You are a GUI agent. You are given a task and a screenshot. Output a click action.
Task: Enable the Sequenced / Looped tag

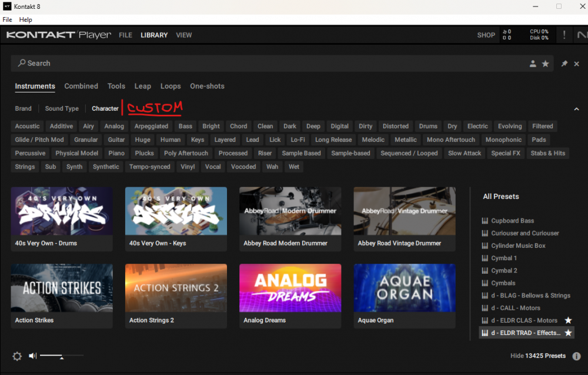coord(409,153)
